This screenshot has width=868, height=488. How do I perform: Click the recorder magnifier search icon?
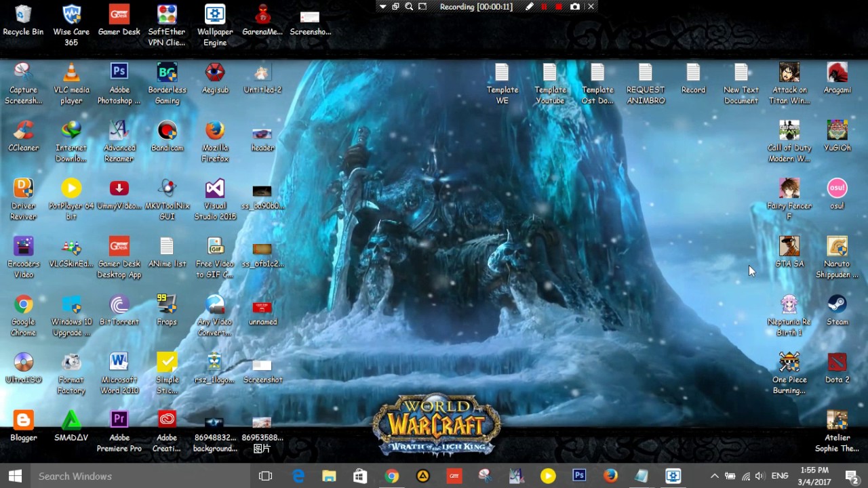point(409,6)
